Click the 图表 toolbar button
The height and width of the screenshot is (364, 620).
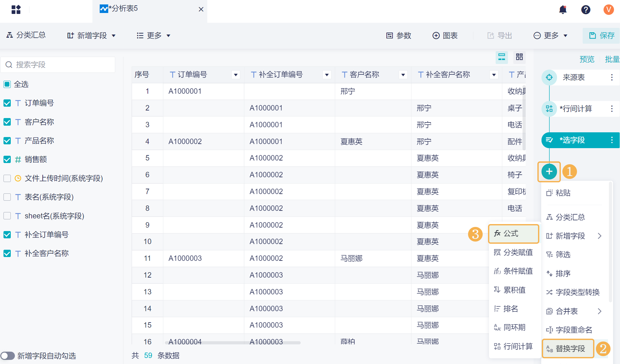coord(445,35)
